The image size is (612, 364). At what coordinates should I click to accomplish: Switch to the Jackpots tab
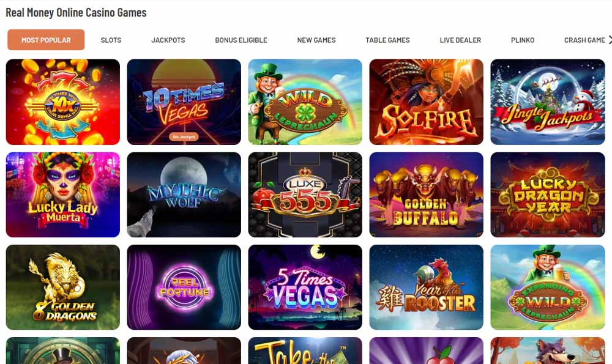(x=168, y=40)
